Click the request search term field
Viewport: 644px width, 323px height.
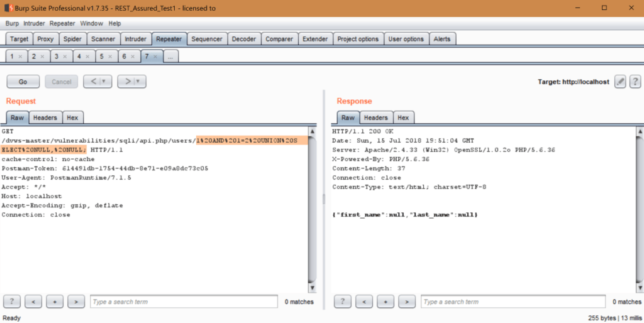(184, 302)
